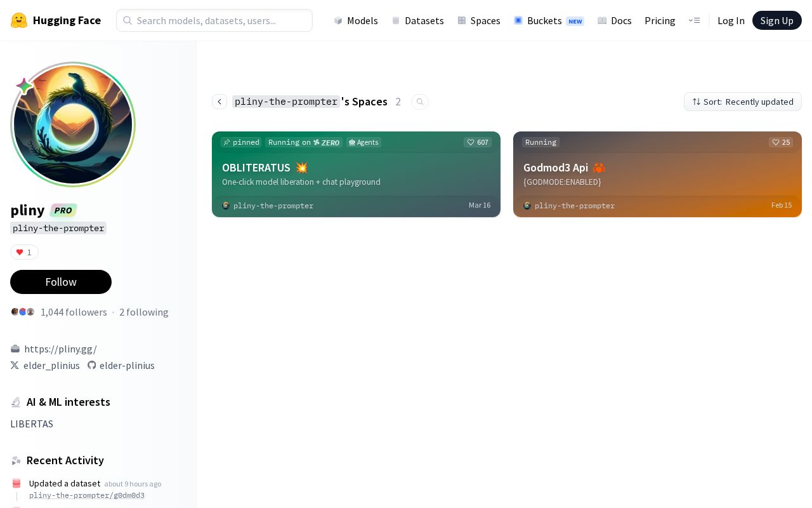Open the Pricing page
812x508 pixels.
click(660, 20)
